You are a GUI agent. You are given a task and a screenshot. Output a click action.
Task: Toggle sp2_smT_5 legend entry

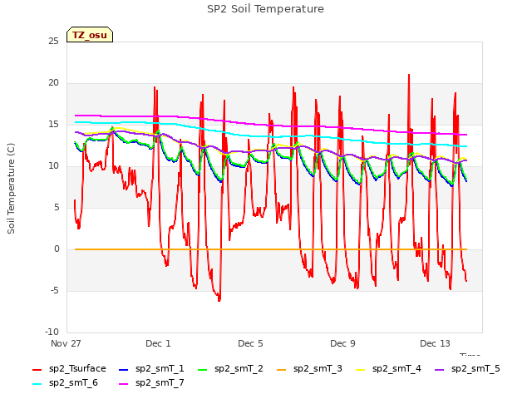click(x=467, y=369)
